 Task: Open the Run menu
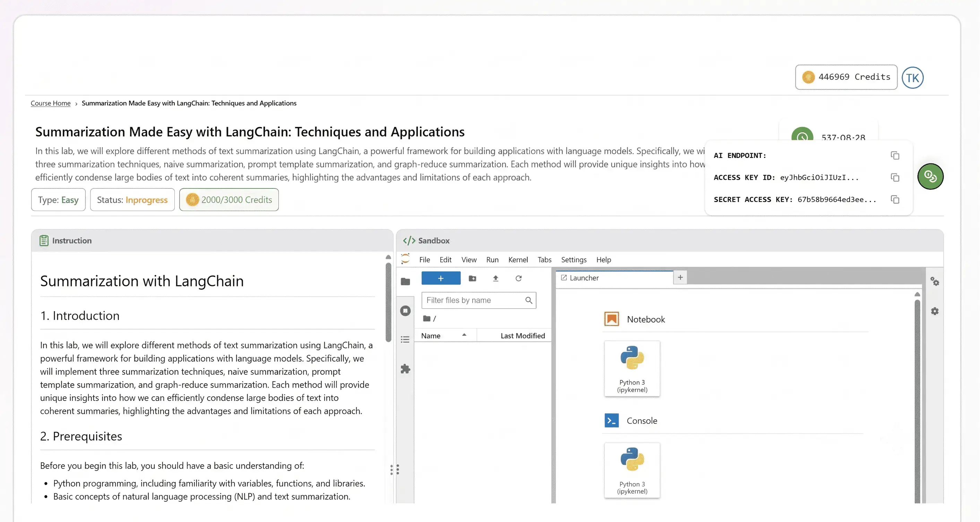pyautogui.click(x=492, y=260)
